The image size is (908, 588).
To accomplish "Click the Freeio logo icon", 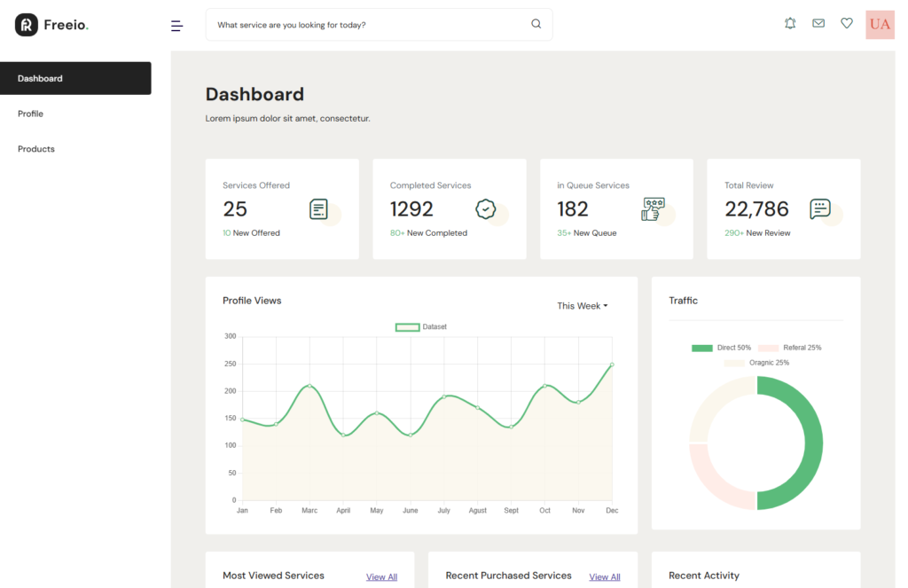I will point(27,25).
